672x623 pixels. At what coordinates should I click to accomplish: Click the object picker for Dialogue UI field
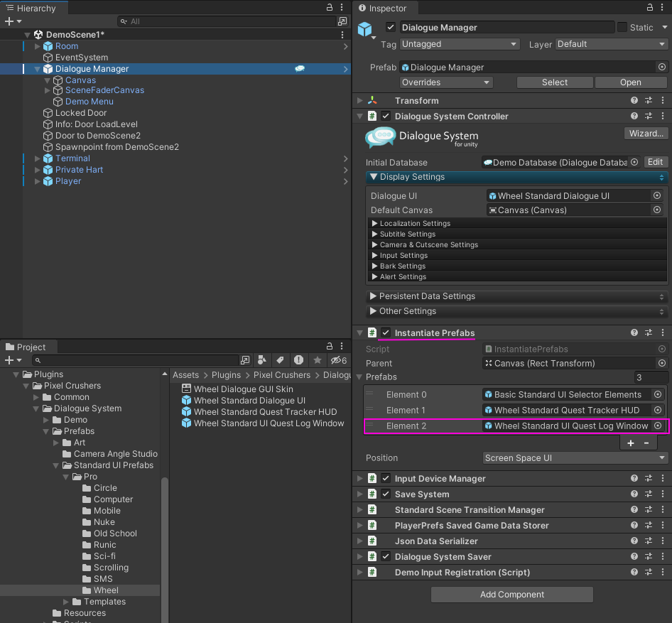[x=657, y=195]
